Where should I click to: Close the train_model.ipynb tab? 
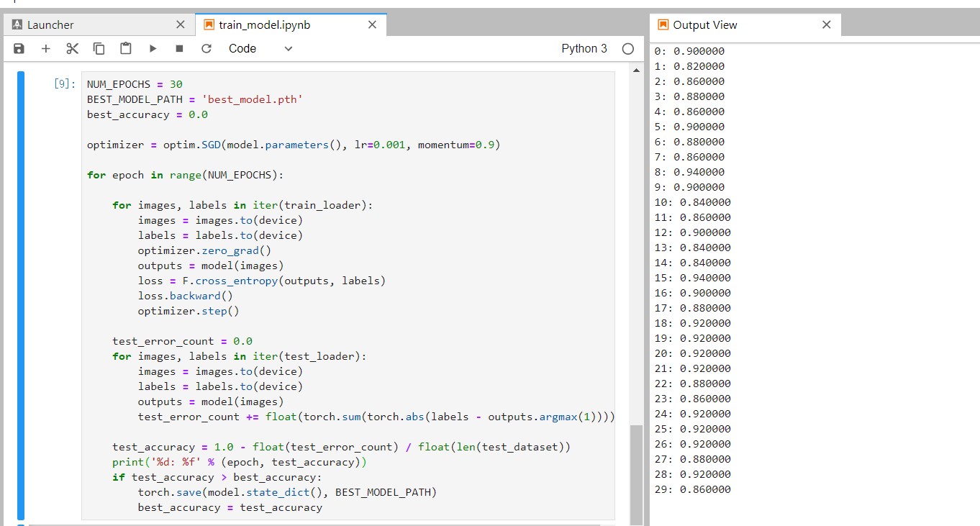coord(372,24)
